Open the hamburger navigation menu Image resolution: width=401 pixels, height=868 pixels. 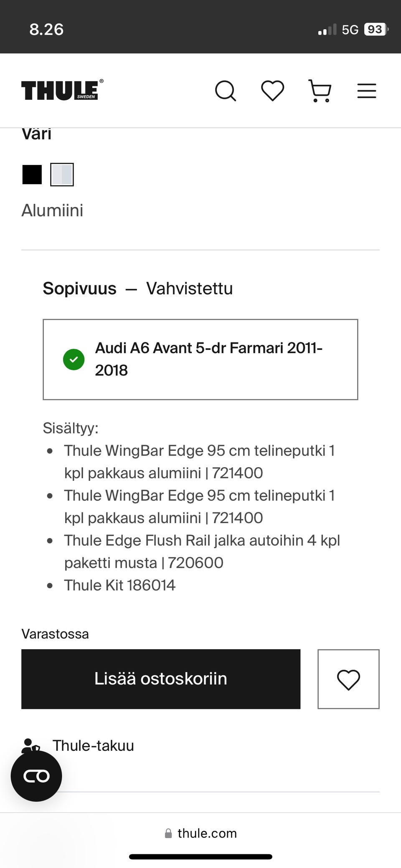pyautogui.click(x=366, y=91)
